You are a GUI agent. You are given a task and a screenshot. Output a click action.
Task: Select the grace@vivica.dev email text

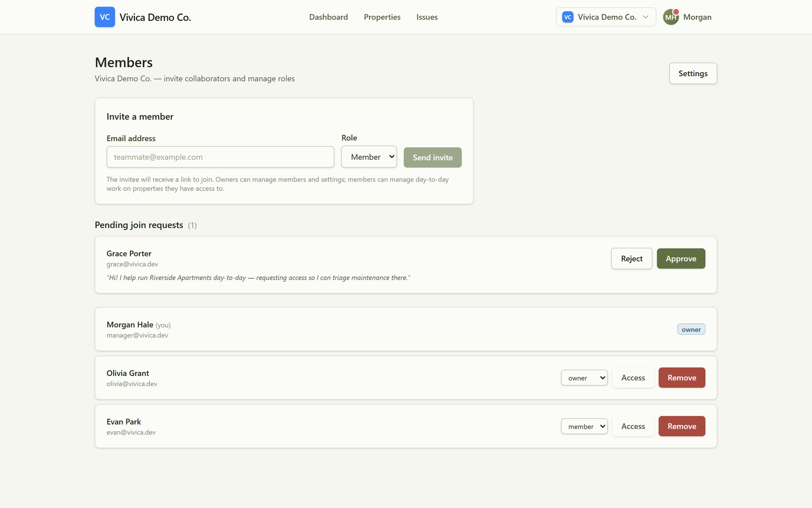pos(132,264)
